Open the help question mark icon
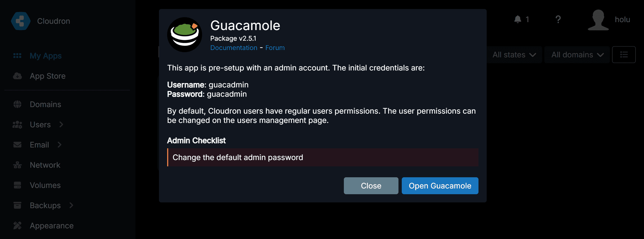 (558, 19)
